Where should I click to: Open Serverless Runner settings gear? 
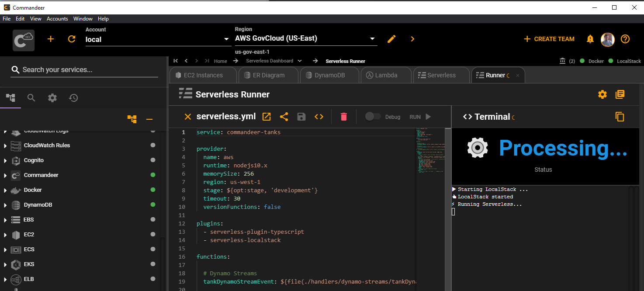(x=602, y=94)
